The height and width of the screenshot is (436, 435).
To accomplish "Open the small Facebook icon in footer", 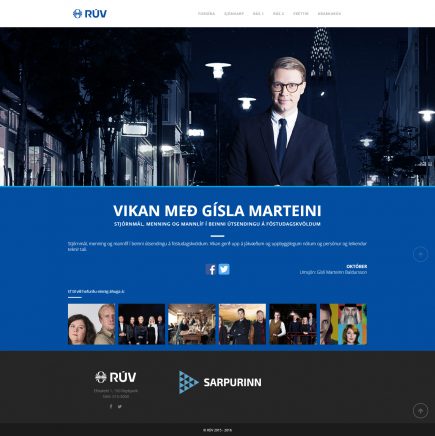I will coord(111,406).
